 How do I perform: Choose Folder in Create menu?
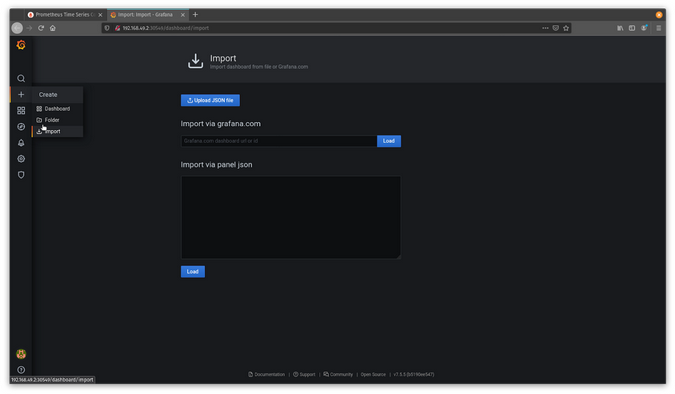pyautogui.click(x=57, y=120)
